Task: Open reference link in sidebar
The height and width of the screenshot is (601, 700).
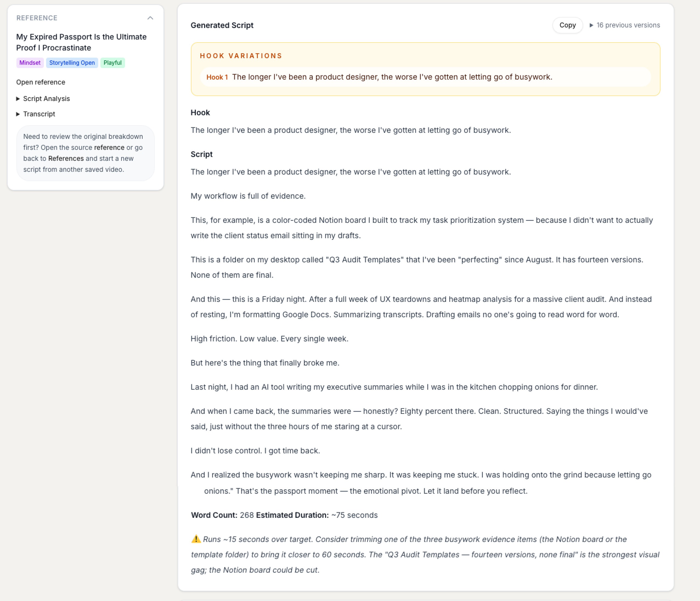Action: (41, 82)
